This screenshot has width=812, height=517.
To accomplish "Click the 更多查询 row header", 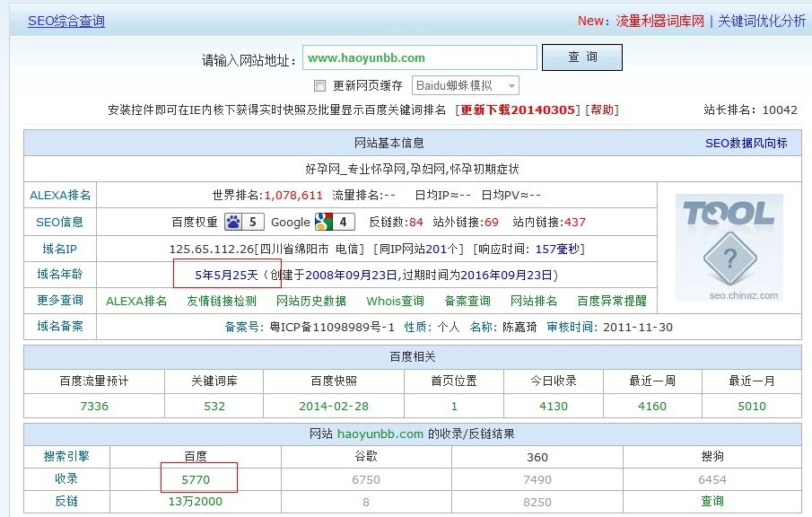I will tap(59, 301).
